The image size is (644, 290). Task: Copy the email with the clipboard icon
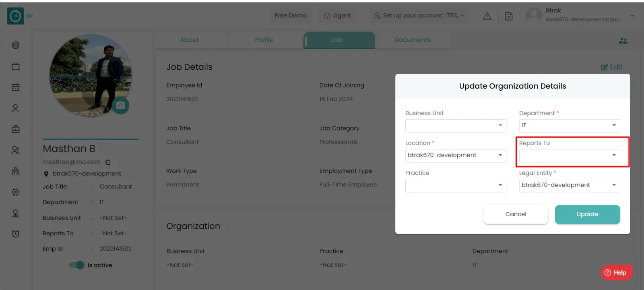[108, 162]
